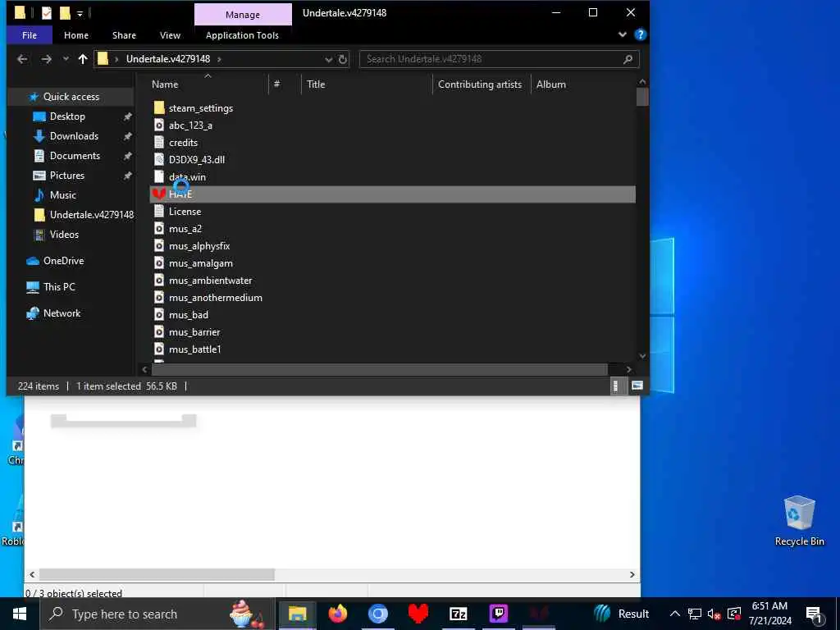Select the Manage contextual tab
The width and height of the screenshot is (840, 630).
243,15
